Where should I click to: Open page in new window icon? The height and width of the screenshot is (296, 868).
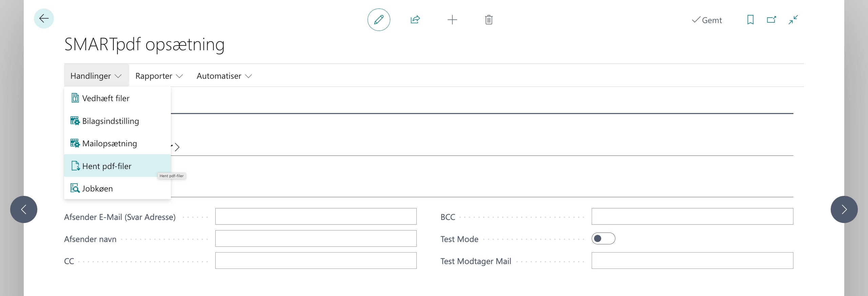[771, 20]
